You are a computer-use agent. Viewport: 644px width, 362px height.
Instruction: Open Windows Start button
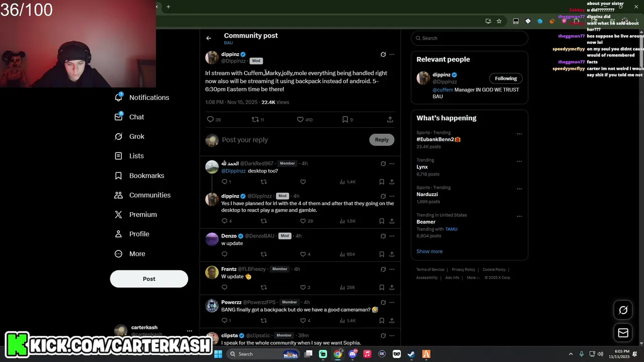pyautogui.click(x=218, y=354)
